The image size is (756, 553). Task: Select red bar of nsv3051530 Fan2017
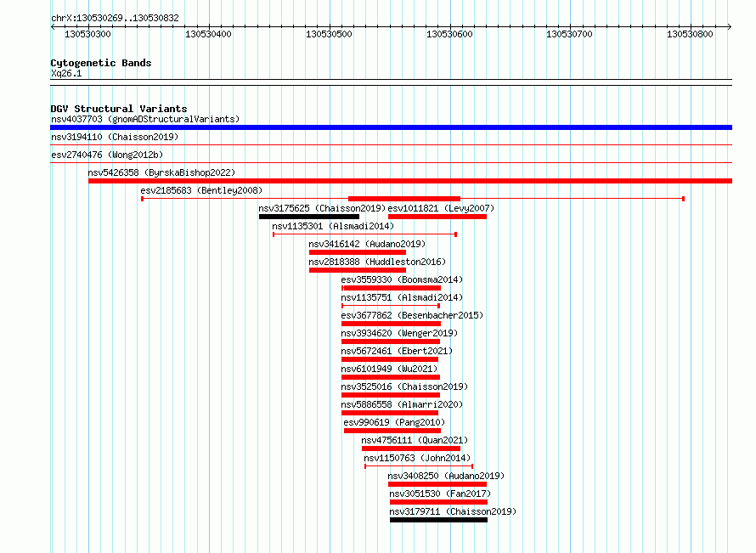pos(439,502)
